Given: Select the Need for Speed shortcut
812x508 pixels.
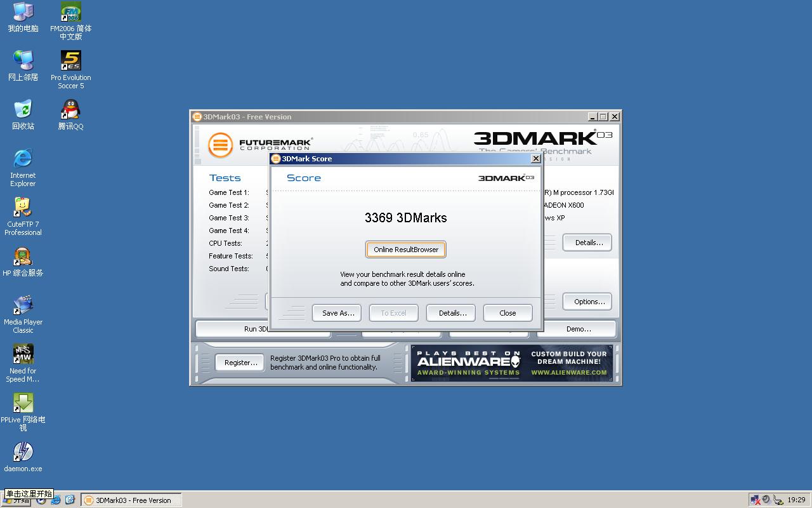Looking at the screenshot, I should click(x=23, y=354).
